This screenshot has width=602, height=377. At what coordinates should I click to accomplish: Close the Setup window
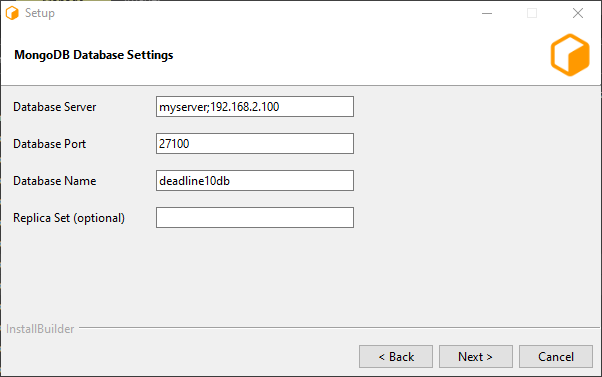click(x=577, y=13)
